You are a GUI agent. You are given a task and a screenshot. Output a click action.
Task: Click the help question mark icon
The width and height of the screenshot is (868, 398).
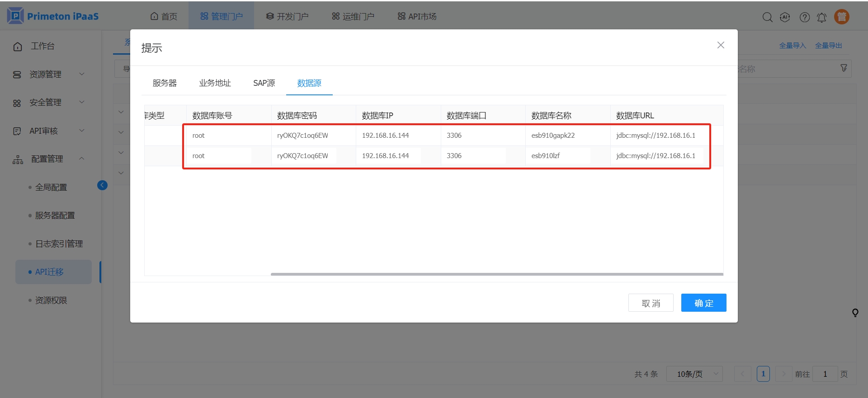[x=804, y=17]
